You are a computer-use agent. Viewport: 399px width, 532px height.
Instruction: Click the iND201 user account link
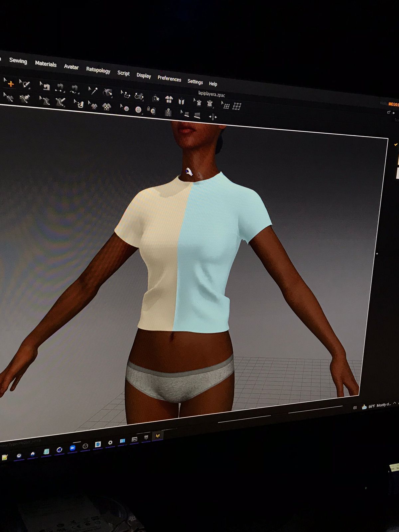[x=393, y=104]
